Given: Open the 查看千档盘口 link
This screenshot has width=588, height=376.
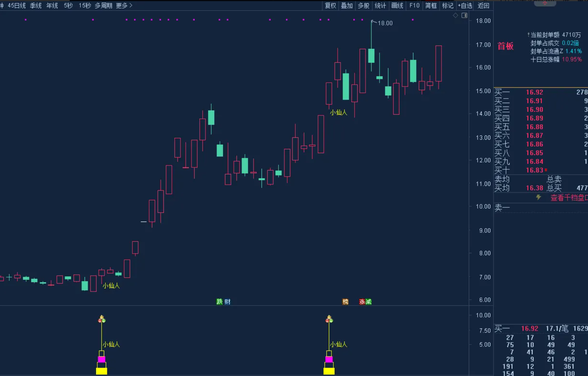Looking at the screenshot, I should [x=569, y=198].
